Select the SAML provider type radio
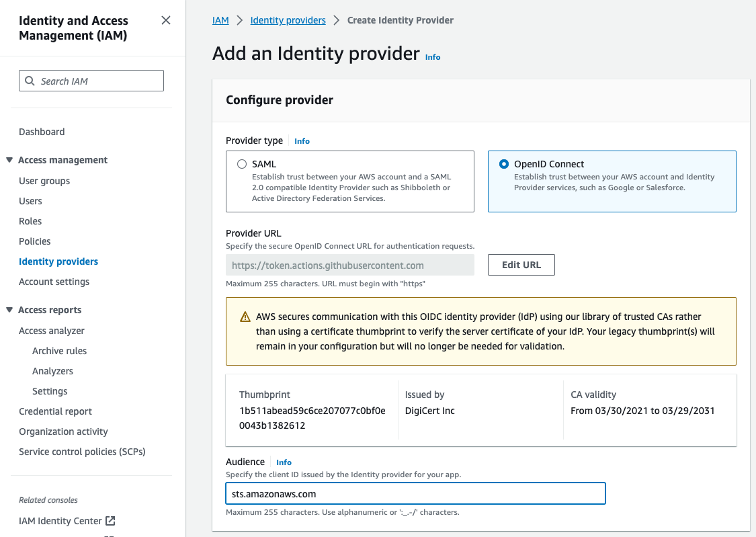The image size is (756, 537). tap(242, 164)
